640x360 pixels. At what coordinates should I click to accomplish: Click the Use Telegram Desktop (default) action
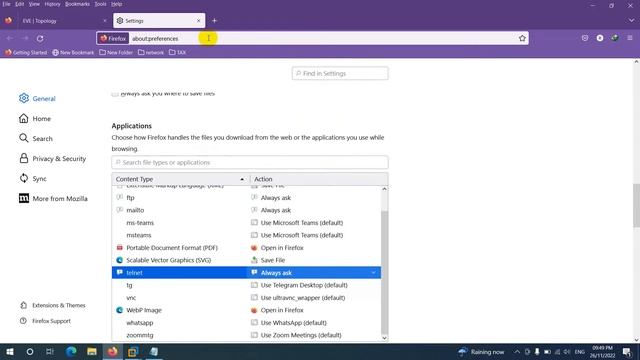click(304, 285)
